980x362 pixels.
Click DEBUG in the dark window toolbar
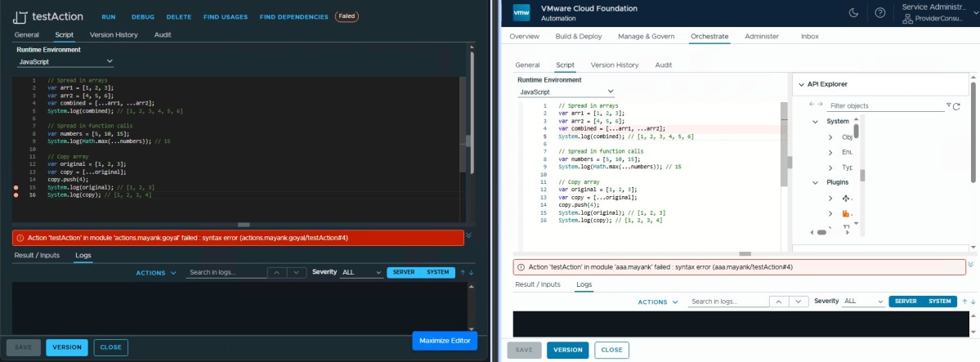coord(143,17)
